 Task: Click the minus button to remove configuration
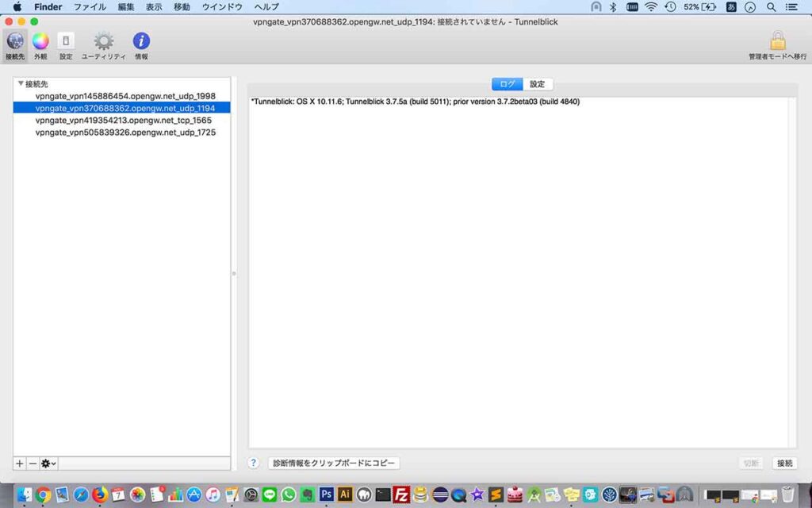(33, 463)
